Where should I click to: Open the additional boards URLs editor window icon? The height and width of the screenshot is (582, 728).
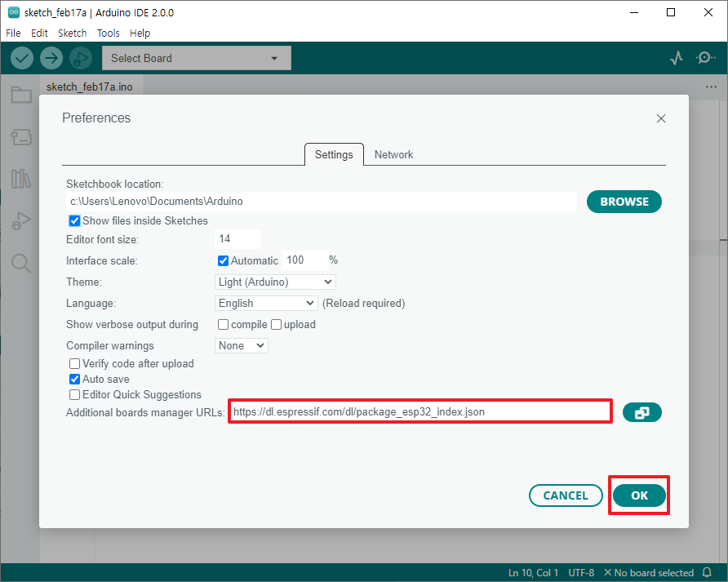[642, 412]
